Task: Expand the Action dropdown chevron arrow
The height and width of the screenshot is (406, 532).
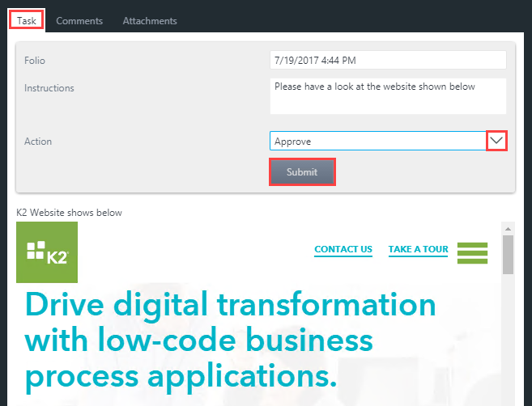Action: pos(496,141)
